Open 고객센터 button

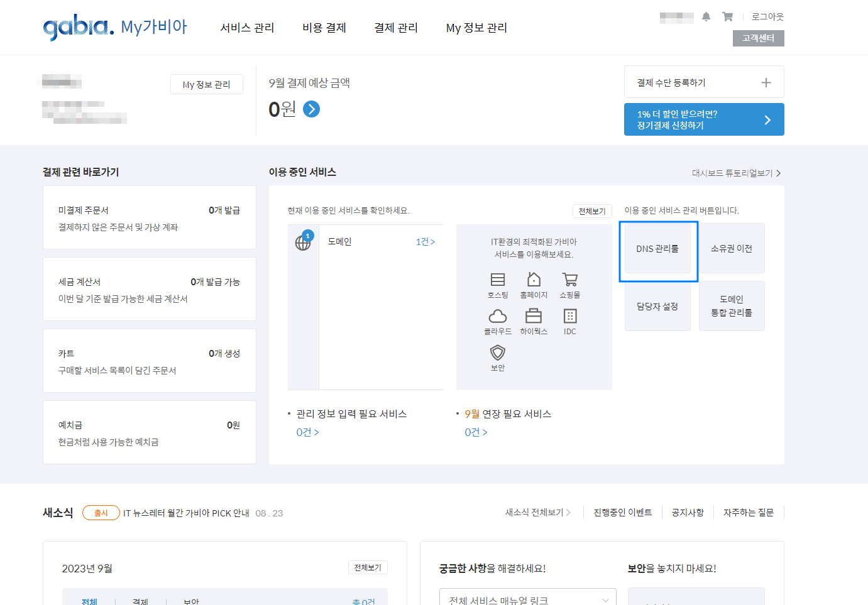pyautogui.click(x=758, y=38)
